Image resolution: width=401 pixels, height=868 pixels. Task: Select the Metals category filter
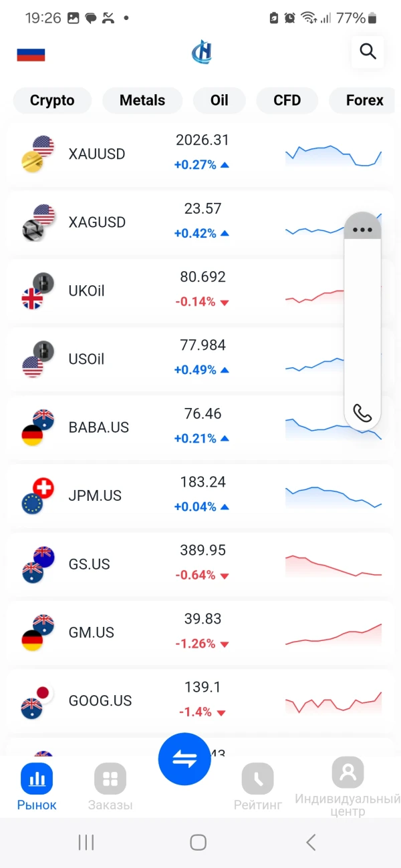coord(142,101)
